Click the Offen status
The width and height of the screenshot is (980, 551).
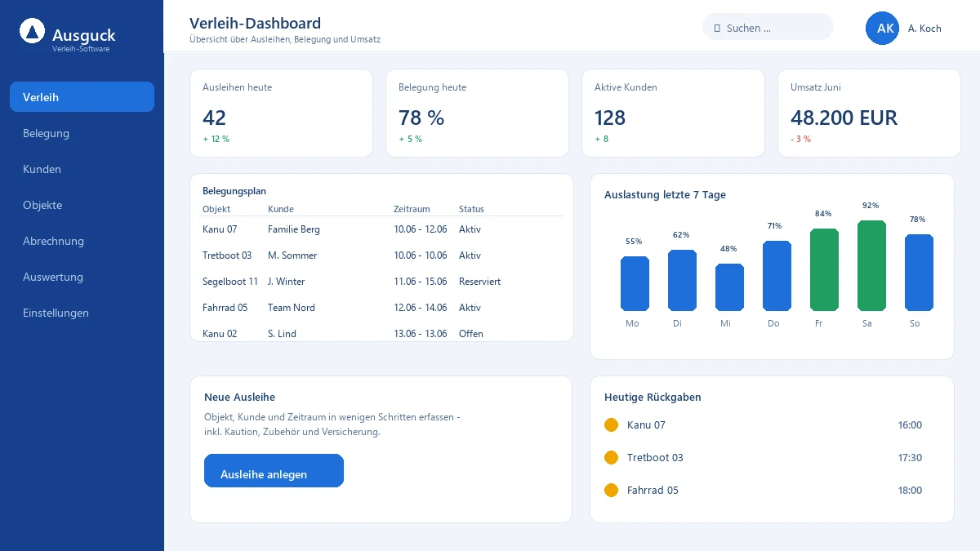[x=471, y=334]
